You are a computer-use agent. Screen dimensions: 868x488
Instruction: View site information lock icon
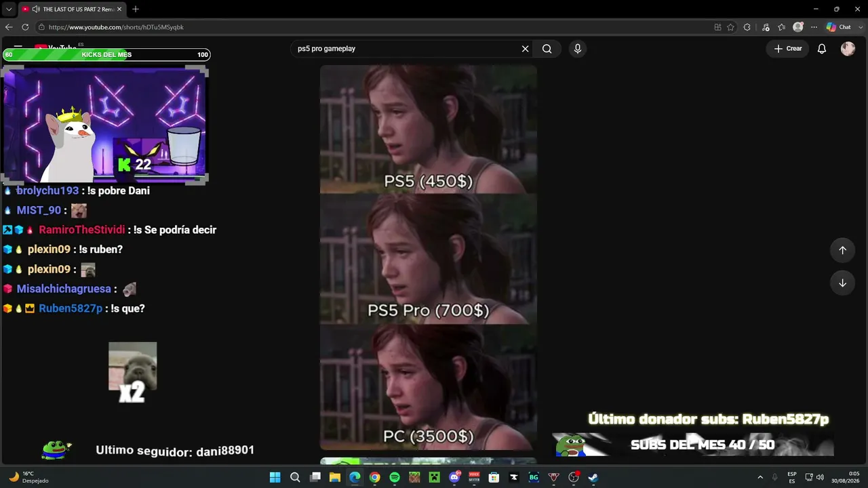coord(41,27)
